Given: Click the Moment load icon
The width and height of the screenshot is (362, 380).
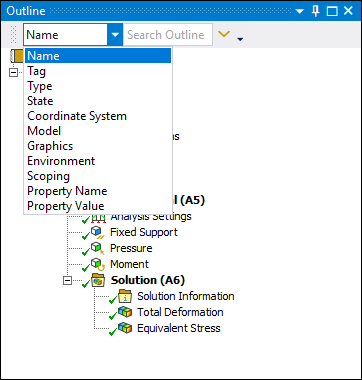Looking at the screenshot, I should [98, 264].
